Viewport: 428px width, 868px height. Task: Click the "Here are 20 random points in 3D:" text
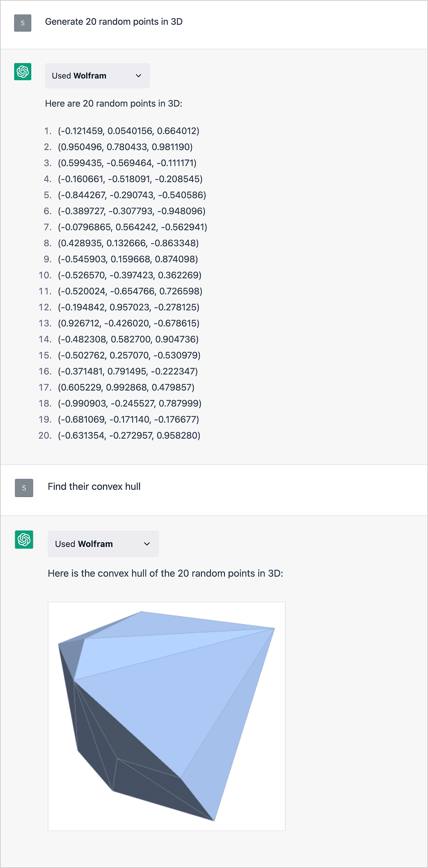tap(114, 103)
